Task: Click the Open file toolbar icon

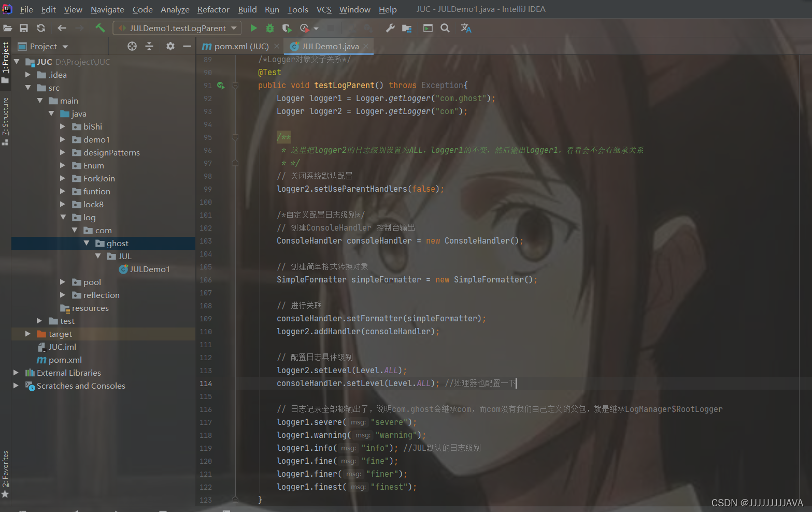Action: point(7,28)
